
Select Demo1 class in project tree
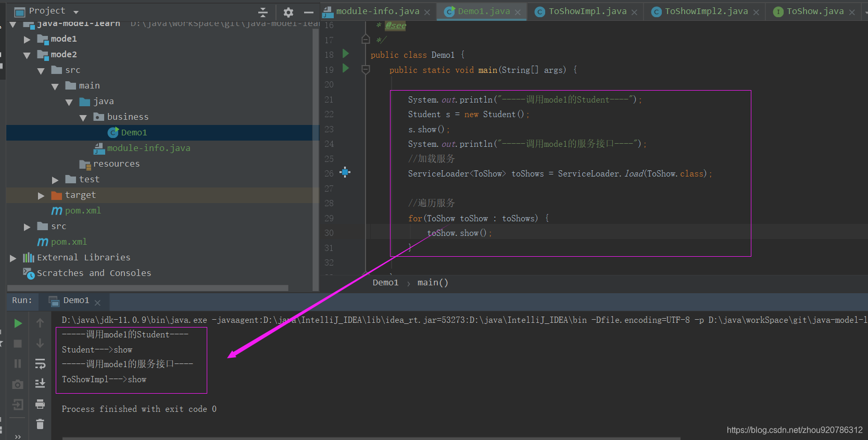click(x=134, y=133)
